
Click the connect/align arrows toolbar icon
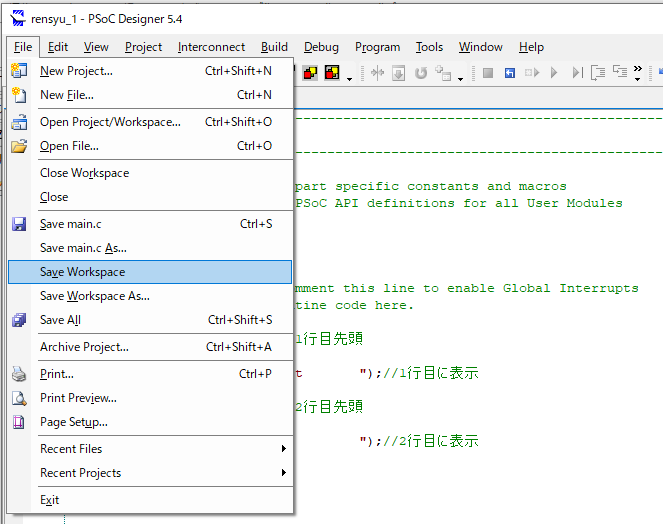click(377, 73)
